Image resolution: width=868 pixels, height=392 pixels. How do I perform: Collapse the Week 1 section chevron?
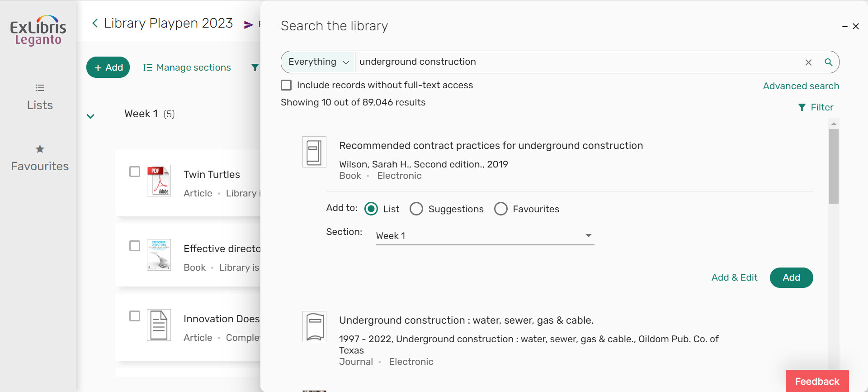(x=90, y=116)
